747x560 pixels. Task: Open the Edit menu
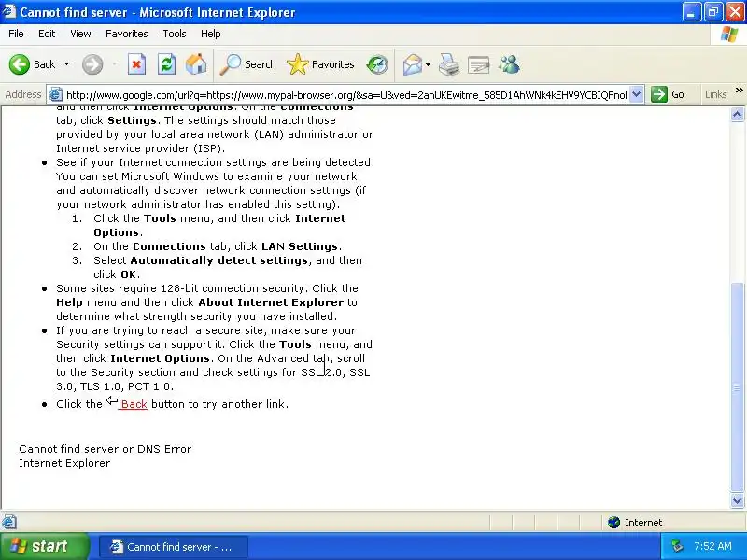click(47, 34)
